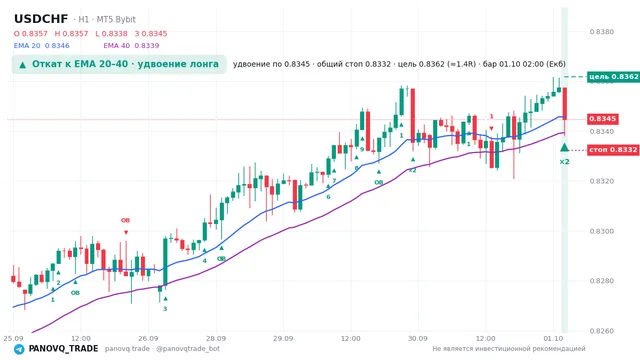Click the EMA 40 0.8339 legend label
Image resolution: width=640 pixels, height=360 pixels.
(x=131, y=46)
